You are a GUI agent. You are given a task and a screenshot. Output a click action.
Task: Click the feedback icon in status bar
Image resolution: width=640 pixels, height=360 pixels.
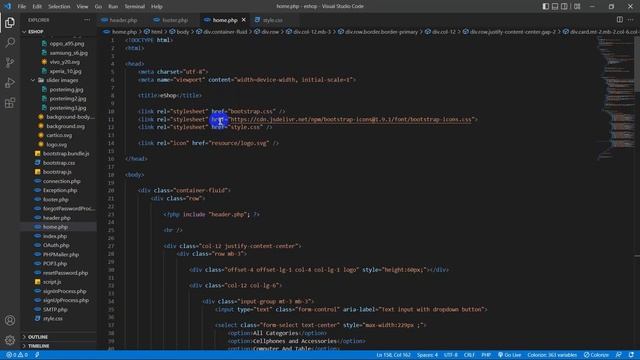(x=619, y=355)
